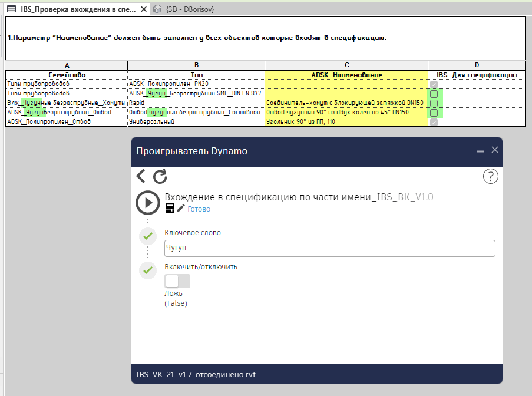This screenshot has height=396, width=532.
Task: Select cell Влж_Чугунные безраструбные_Хомуты
Action: pyautogui.click(x=67, y=103)
